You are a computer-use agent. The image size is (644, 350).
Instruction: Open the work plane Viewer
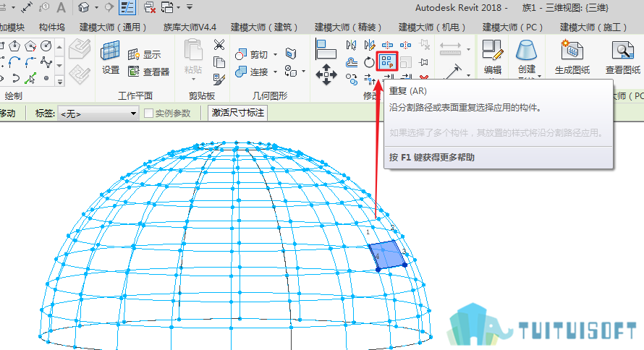(148, 72)
